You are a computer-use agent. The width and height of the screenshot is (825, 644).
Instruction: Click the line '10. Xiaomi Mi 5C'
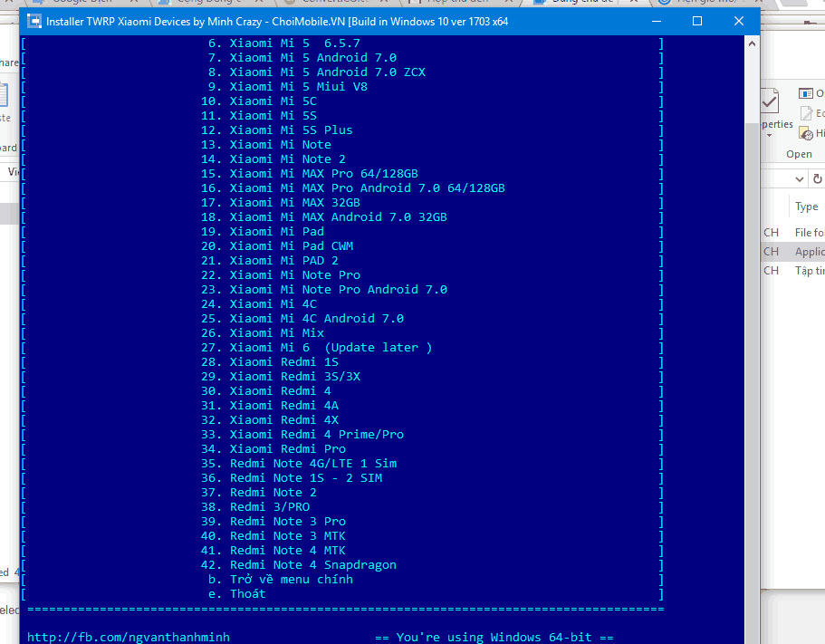tap(259, 101)
